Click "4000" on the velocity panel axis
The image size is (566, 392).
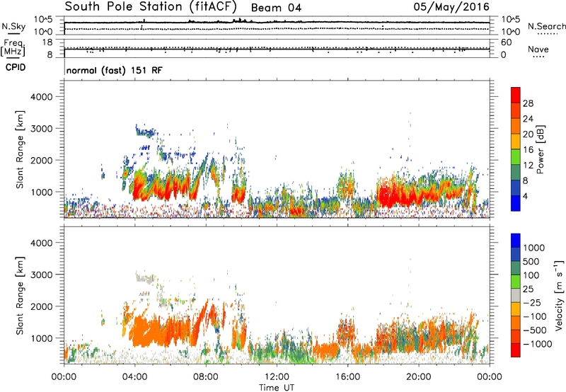[x=41, y=243]
